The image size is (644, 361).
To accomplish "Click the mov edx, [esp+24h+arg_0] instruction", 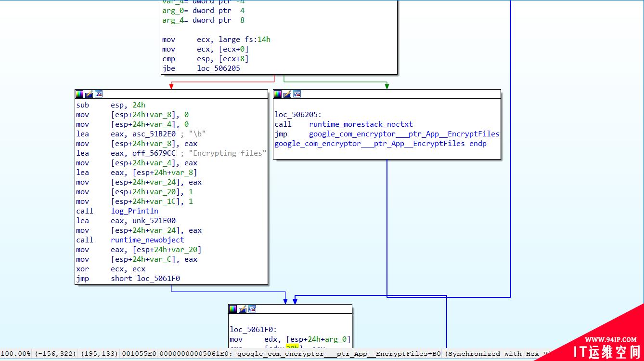I will point(290,339).
